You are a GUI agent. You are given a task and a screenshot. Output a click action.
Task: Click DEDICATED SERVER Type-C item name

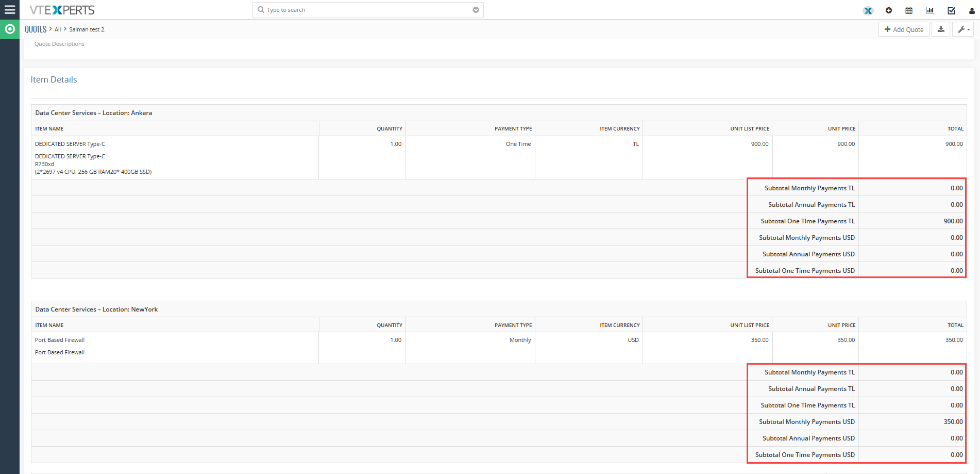pyautogui.click(x=70, y=144)
